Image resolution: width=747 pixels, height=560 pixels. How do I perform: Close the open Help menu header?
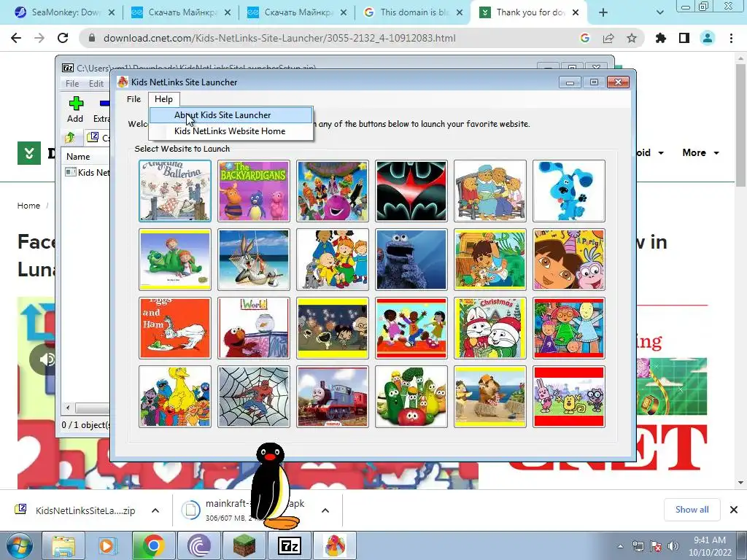tap(163, 99)
